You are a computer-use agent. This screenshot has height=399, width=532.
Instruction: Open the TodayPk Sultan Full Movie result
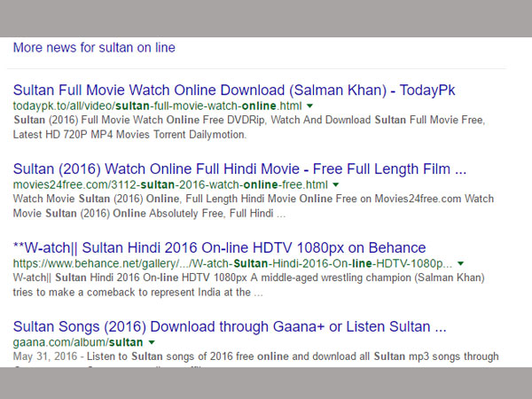[x=234, y=90]
